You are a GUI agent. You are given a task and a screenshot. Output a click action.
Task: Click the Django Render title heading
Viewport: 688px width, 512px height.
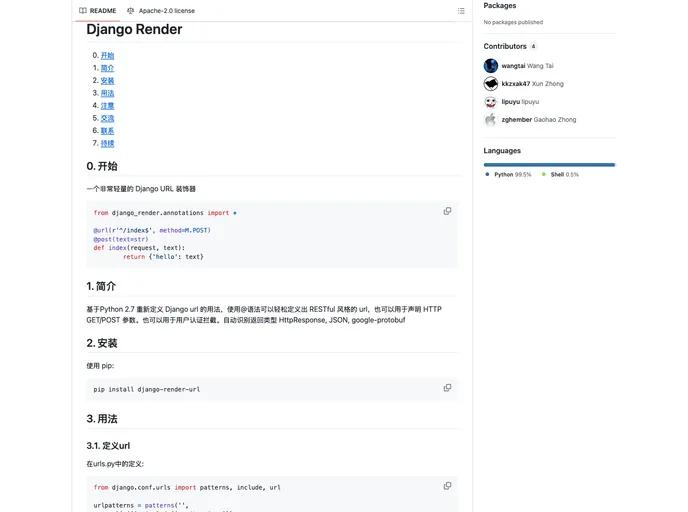[x=134, y=29]
